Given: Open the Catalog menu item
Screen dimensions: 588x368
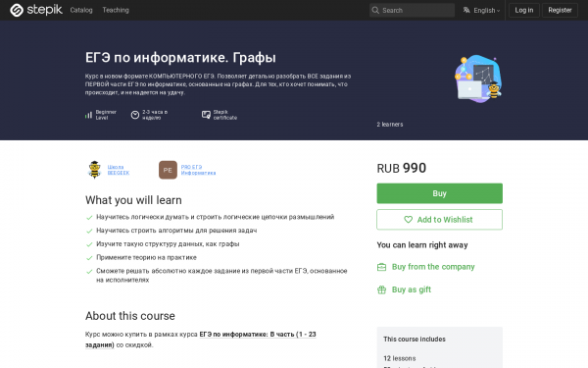Looking at the screenshot, I should (81, 10).
